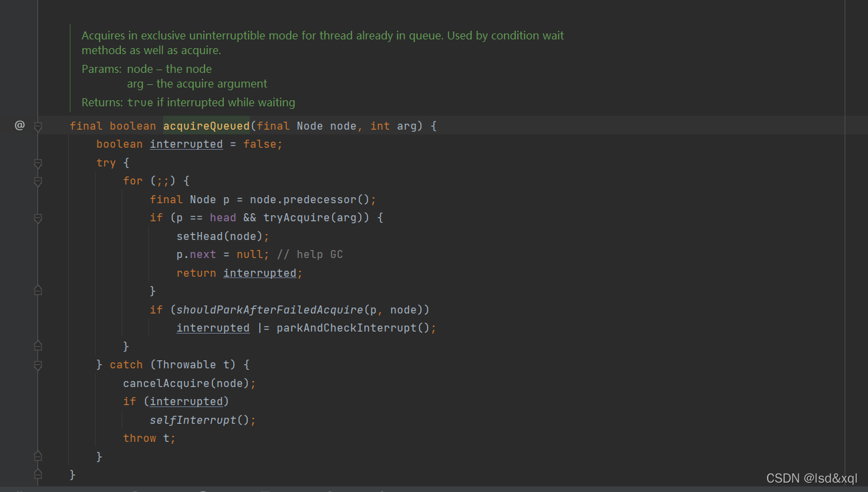Click the 'head' field reference
This screenshot has width=868, height=492.
click(223, 218)
